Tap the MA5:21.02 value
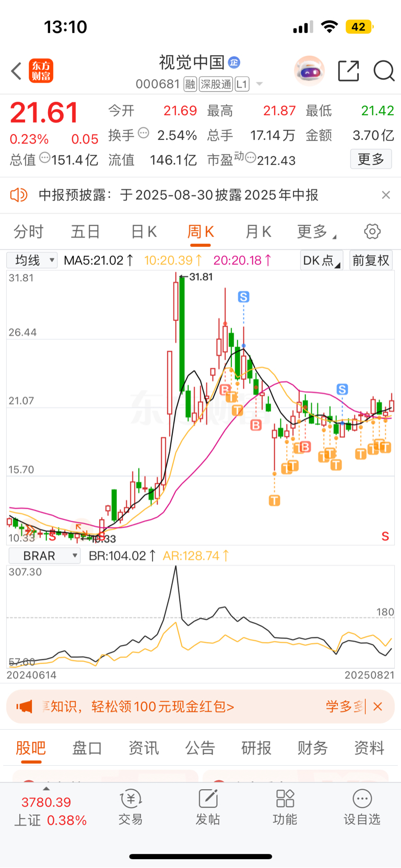This screenshot has width=401, height=868. point(99,260)
